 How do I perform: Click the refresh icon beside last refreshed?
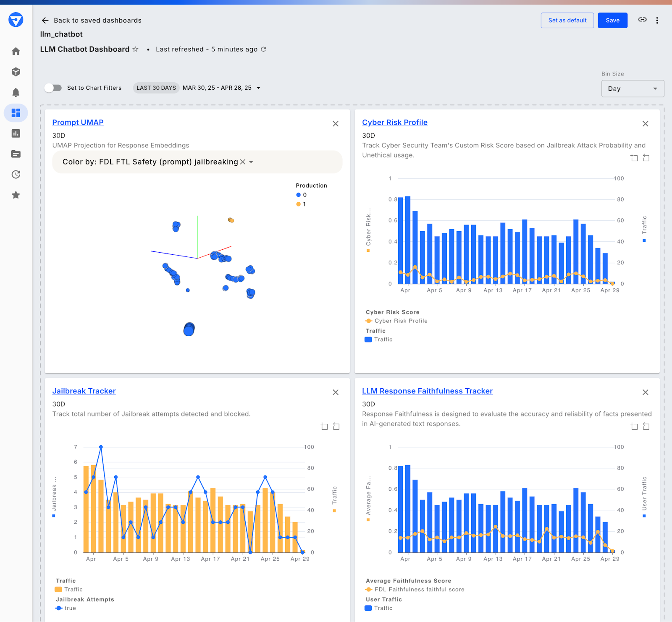264,49
